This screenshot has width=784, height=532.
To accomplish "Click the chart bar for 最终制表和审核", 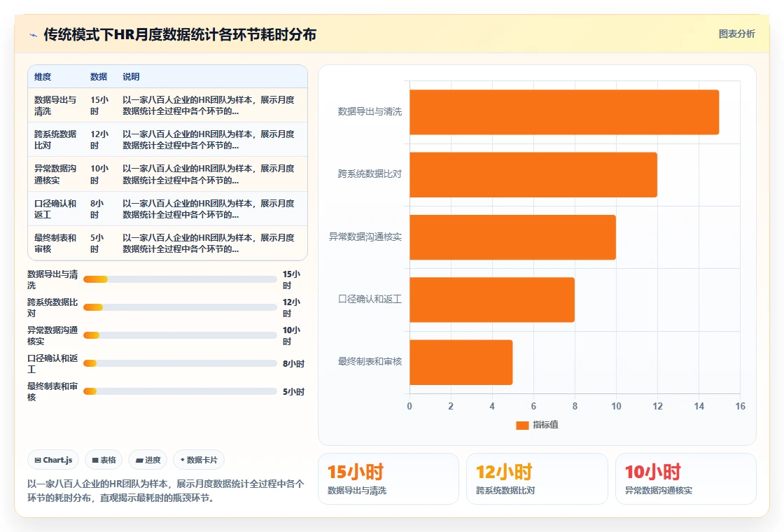I will click(x=461, y=363).
